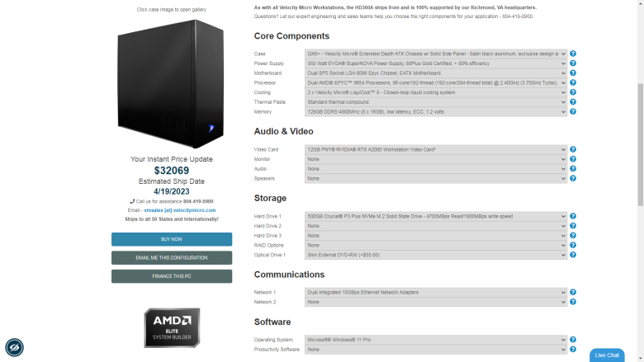Screen dimensions: 644x362
Task: Click the black case image to open gallery
Action: (171, 84)
